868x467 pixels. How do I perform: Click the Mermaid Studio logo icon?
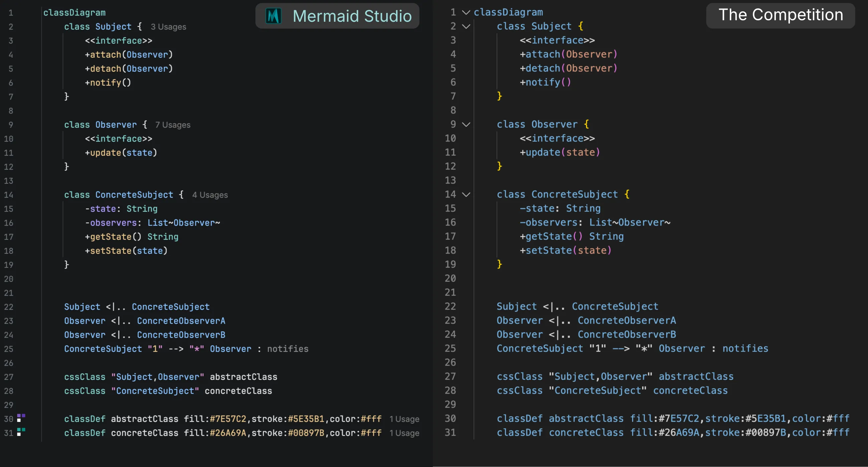(274, 15)
